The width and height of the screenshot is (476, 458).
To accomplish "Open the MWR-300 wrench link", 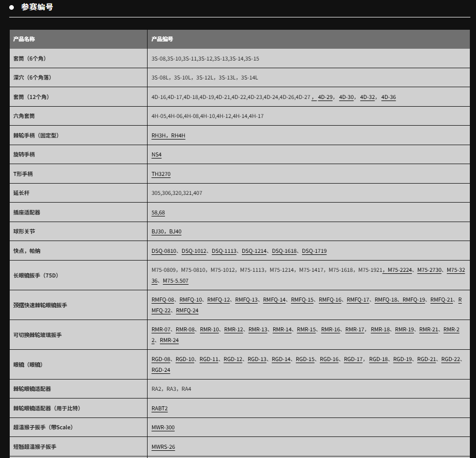I will point(163,427).
